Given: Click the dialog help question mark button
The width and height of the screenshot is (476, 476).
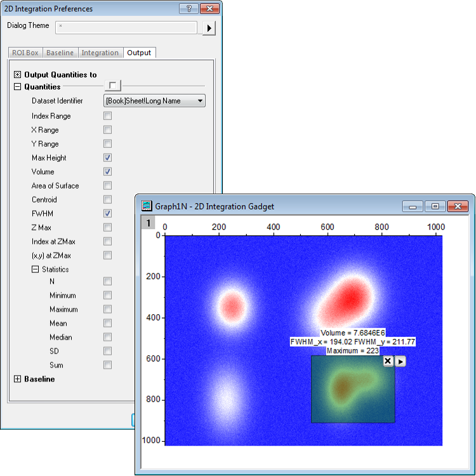Looking at the screenshot, I should [x=188, y=9].
